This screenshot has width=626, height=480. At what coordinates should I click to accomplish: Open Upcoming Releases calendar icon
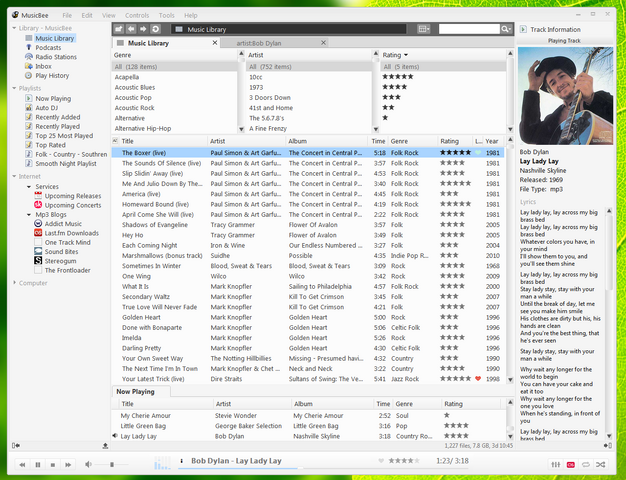(38, 196)
